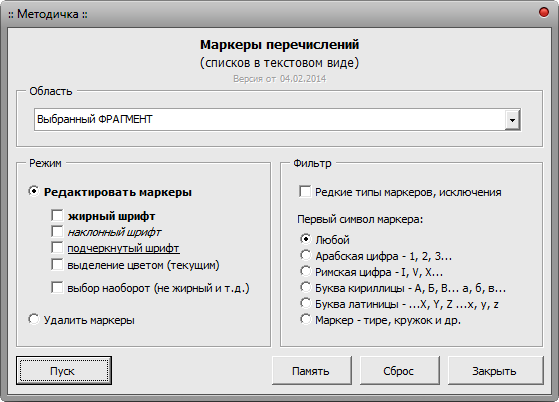559x402 pixels.
Task: Click the Закрыть button
Action: (495, 371)
